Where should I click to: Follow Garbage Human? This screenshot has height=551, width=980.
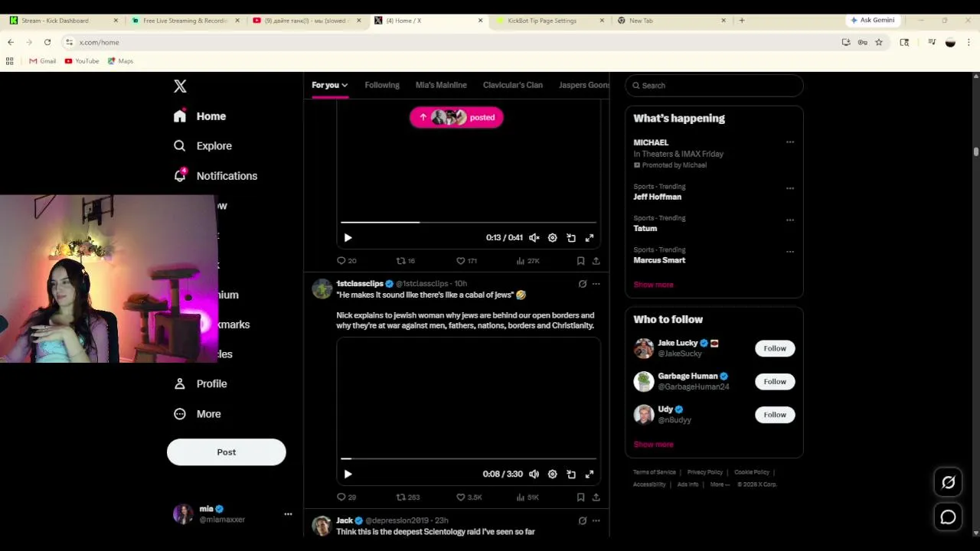775,382
